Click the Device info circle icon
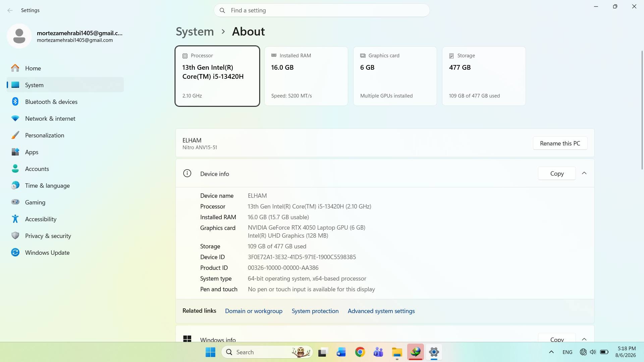This screenshot has width=644, height=362. (187, 173)
